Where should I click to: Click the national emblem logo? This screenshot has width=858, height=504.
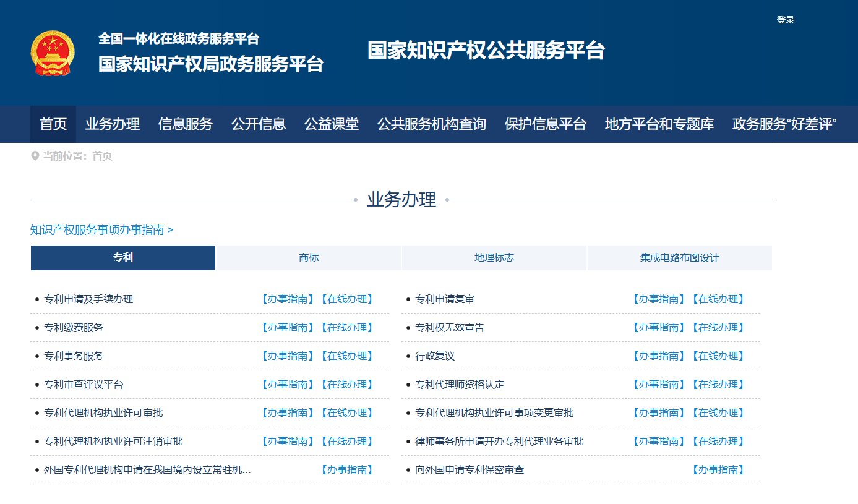52,52
